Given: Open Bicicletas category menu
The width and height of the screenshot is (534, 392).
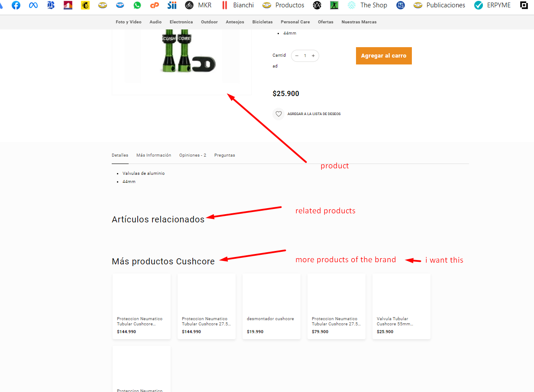Looking at the screenshot, I should point(262,22).
